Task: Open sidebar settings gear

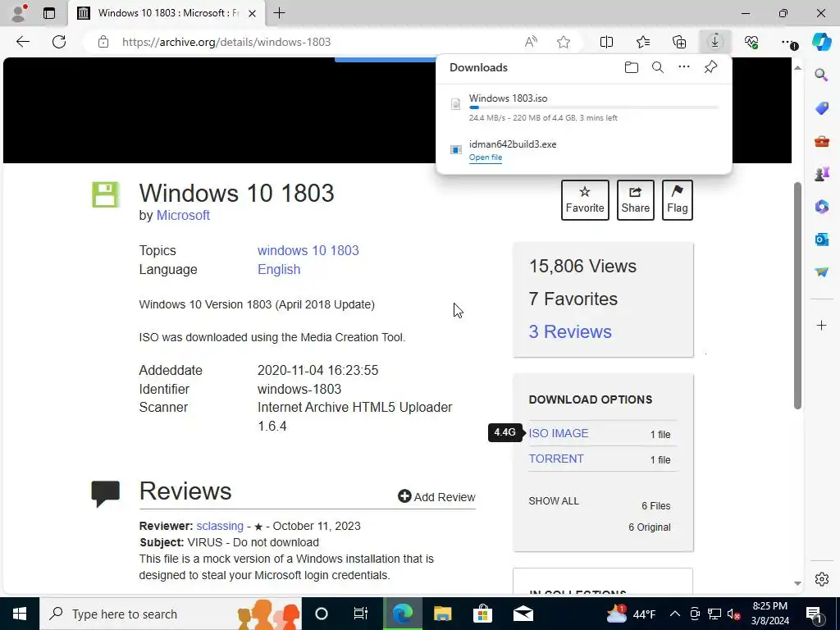Action: (821, 579)
